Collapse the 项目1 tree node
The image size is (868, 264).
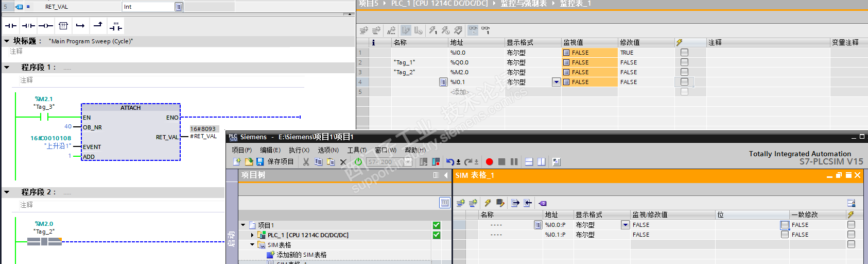(243, 225)
